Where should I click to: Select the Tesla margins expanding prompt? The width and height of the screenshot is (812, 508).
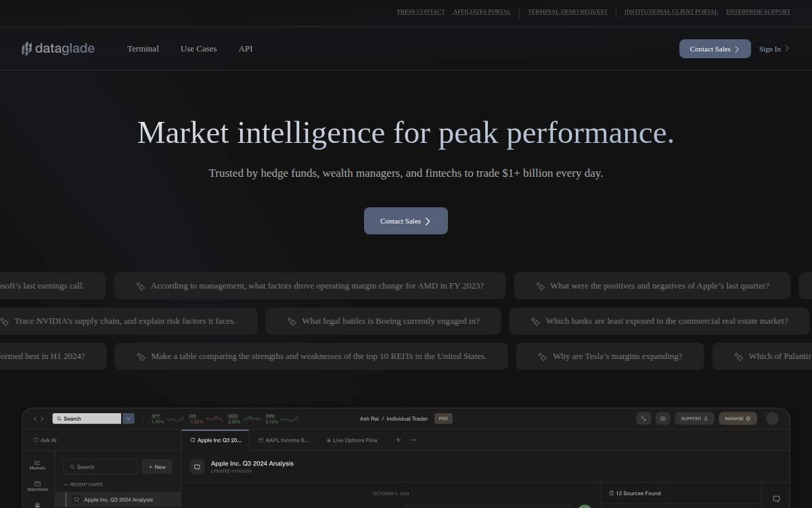click(x=610, y=356)
